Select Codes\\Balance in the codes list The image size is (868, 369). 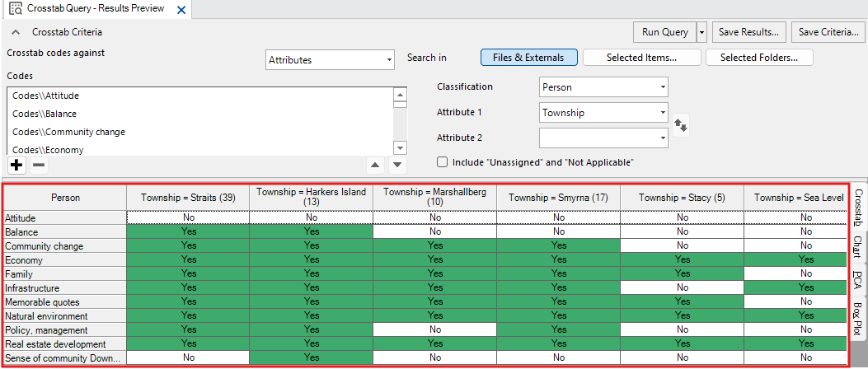coord(200,114)
